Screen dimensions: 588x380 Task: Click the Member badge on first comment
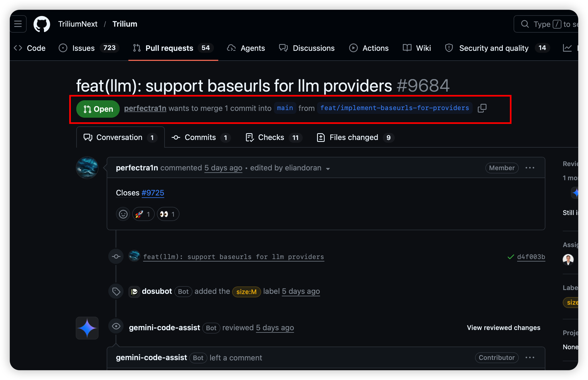tap(502, 168)
